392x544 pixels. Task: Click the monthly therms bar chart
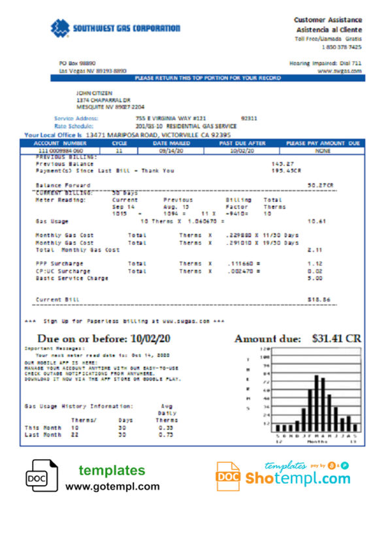click(x=304, y=395)
